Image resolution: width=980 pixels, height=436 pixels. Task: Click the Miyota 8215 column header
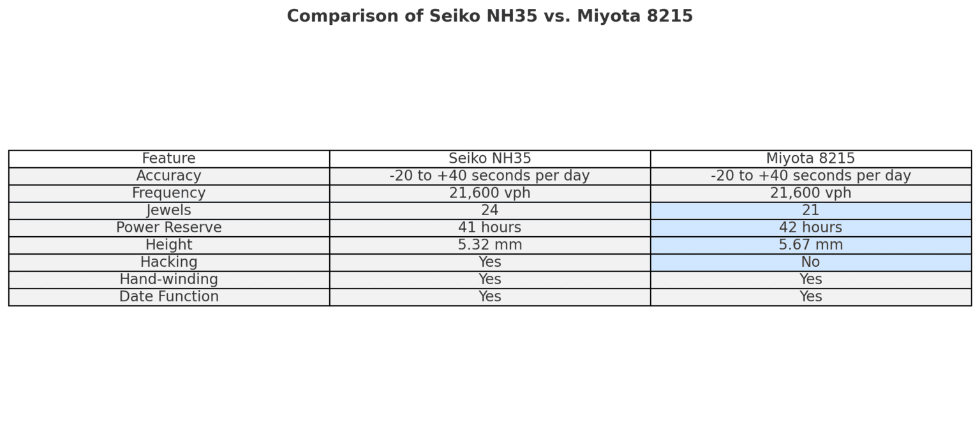(810, 158)
